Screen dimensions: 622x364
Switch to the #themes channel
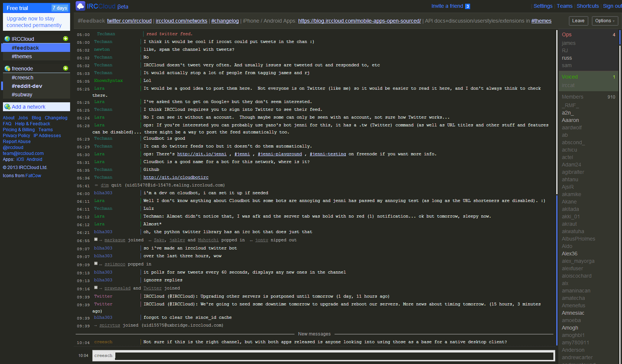(x=22, y=56)
